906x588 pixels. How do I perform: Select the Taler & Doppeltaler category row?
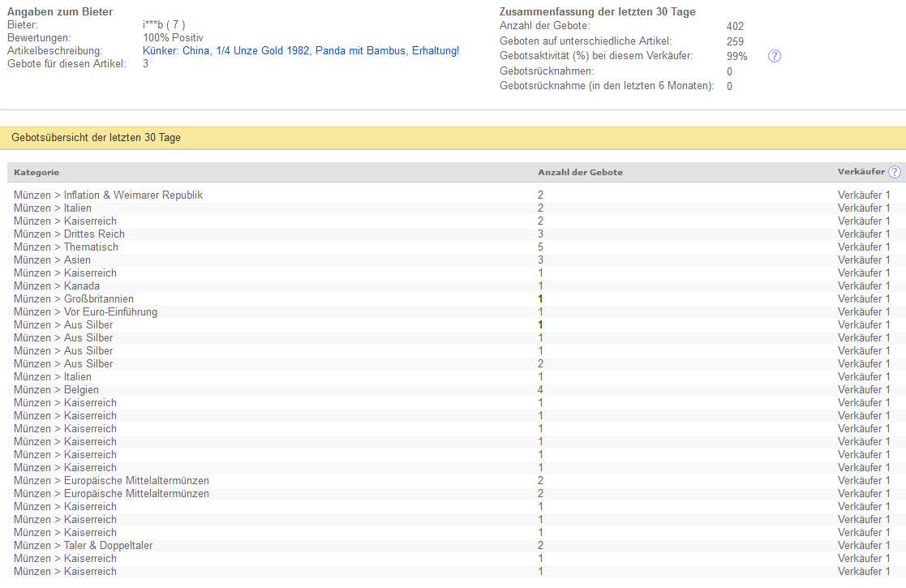pos(83,546)
